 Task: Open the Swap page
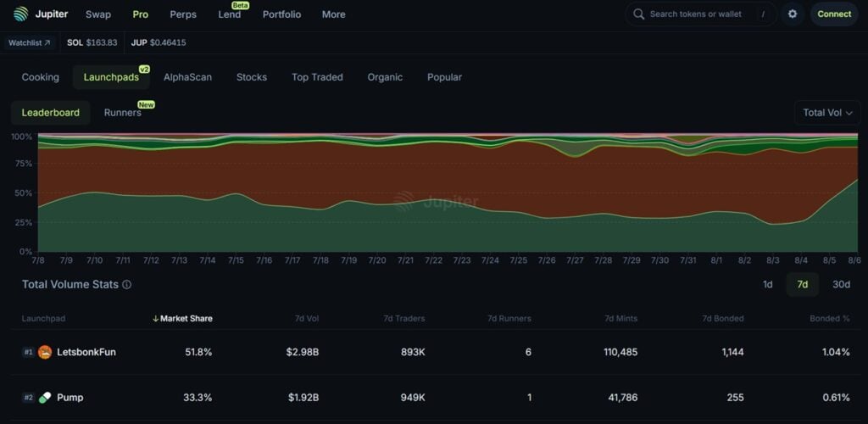click(98, 14)
